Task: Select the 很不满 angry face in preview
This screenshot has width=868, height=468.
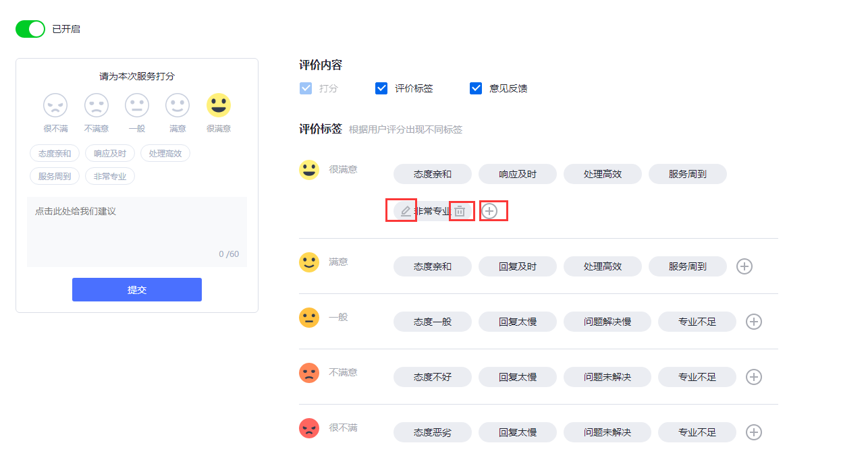Action: [55, 105]
